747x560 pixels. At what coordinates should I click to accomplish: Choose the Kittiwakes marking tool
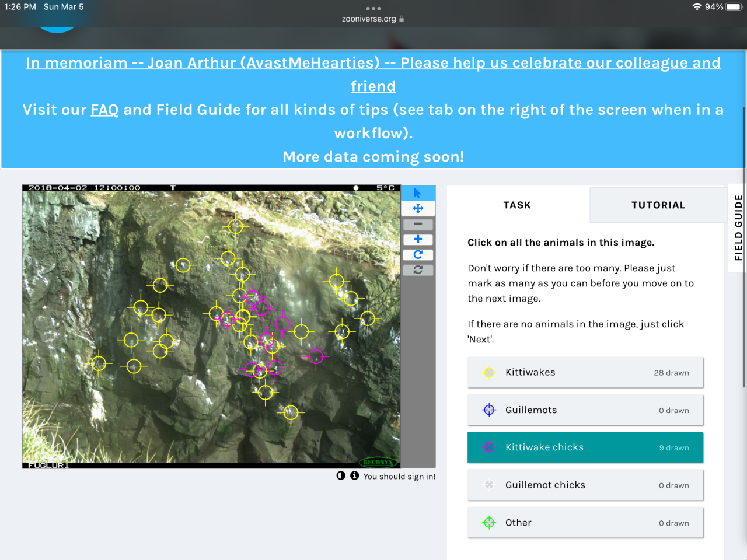coord(585,372)
